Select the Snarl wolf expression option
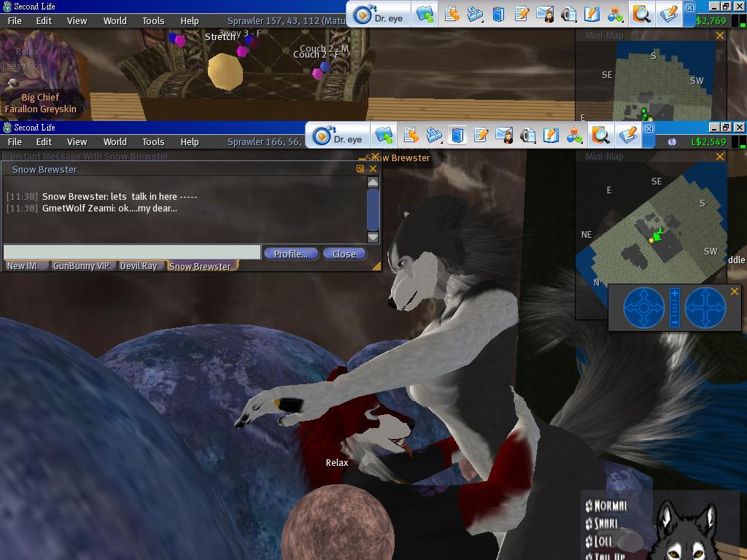This screenshot has width=747, height=560. point(606,523)
